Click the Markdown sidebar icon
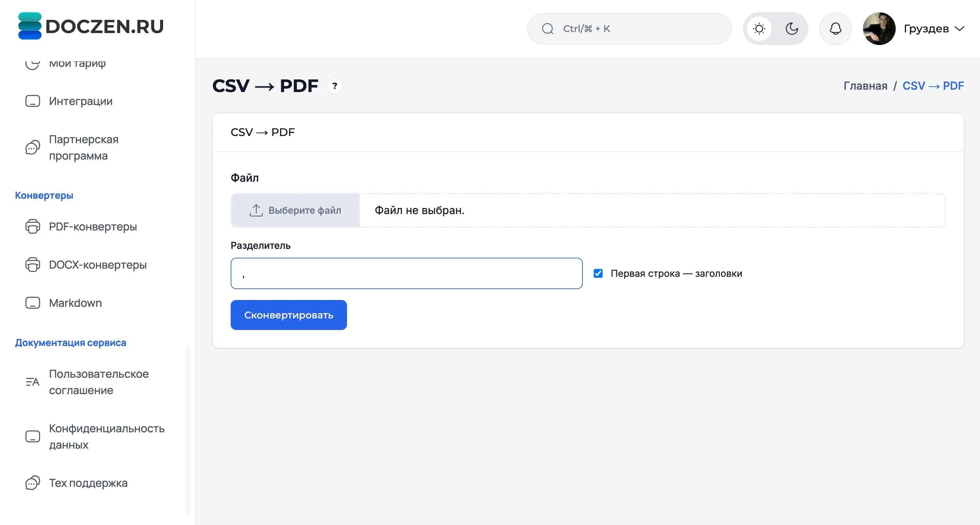 (x=33, y=303)
